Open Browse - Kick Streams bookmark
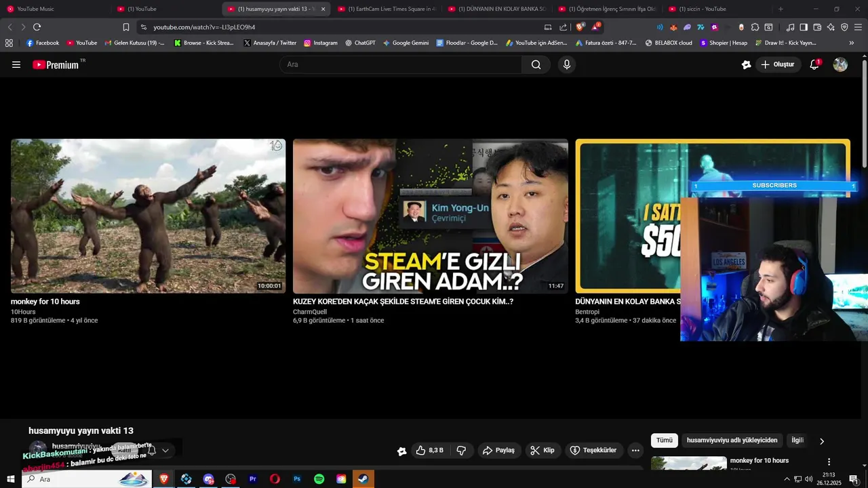 (x=203, y=43)
